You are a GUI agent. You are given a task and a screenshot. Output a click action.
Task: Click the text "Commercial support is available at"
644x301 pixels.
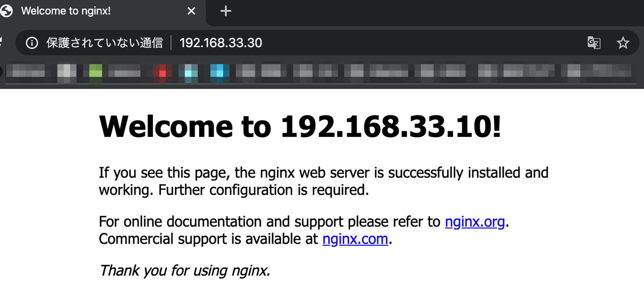point(209,239)
